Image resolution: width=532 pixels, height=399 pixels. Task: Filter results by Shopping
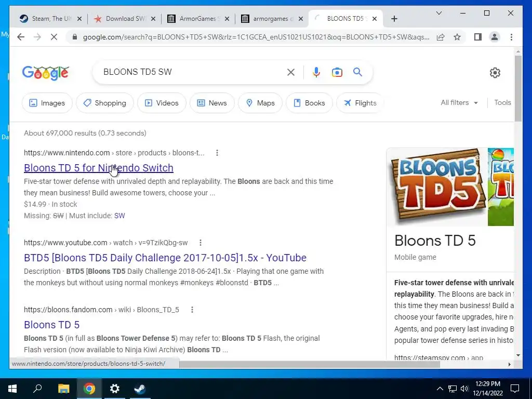coord(105,103)
